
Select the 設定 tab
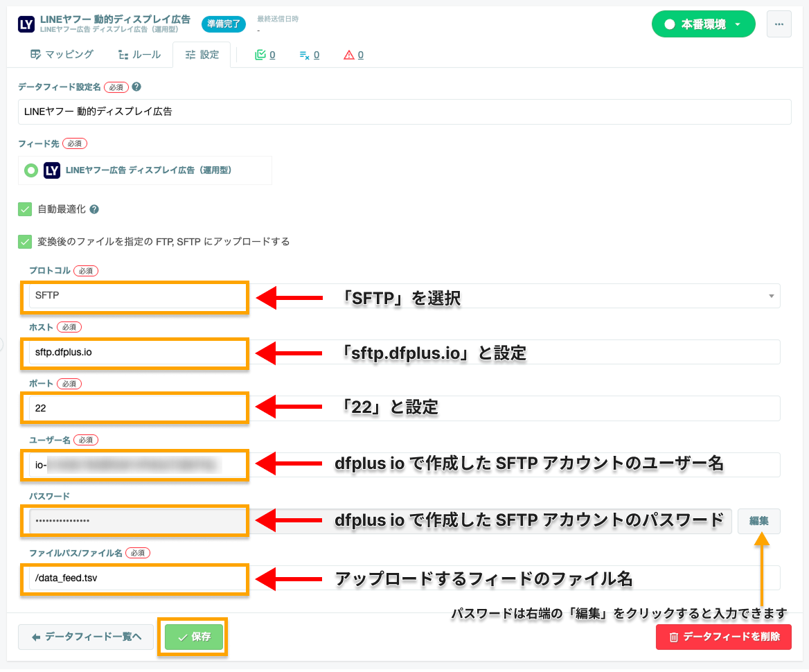(x=202, y=55)
